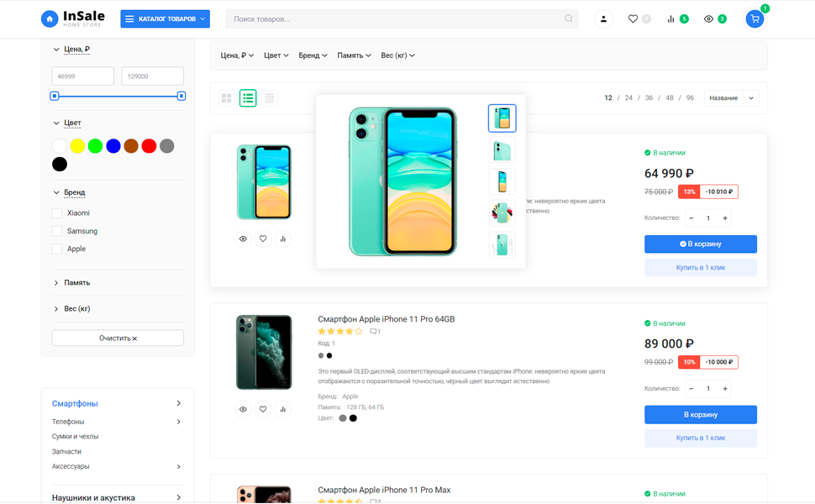The image size is (815, 504).
Task: Quick view the iPhone 11 Pro 64GB
Action: [x=243, y=409]
